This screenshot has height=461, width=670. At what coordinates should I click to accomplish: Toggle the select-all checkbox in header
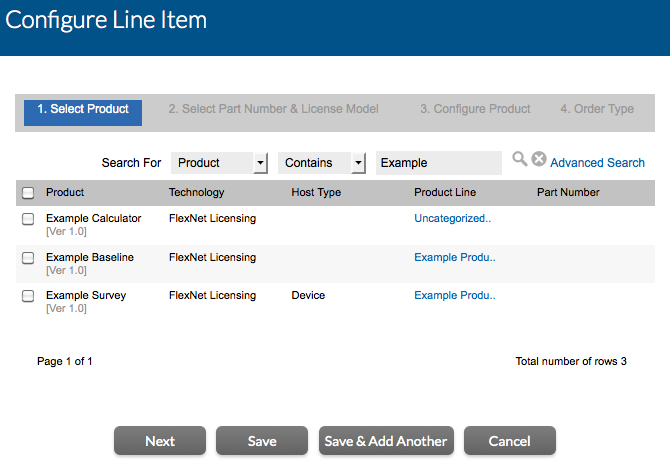click(28, 193)
